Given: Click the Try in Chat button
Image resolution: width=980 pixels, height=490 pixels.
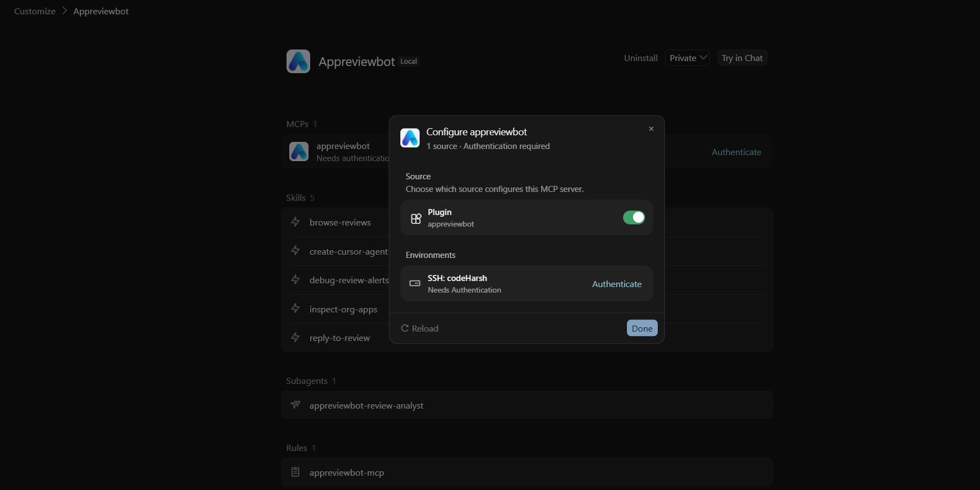Looking at the screenshot, I should (742, 58).
